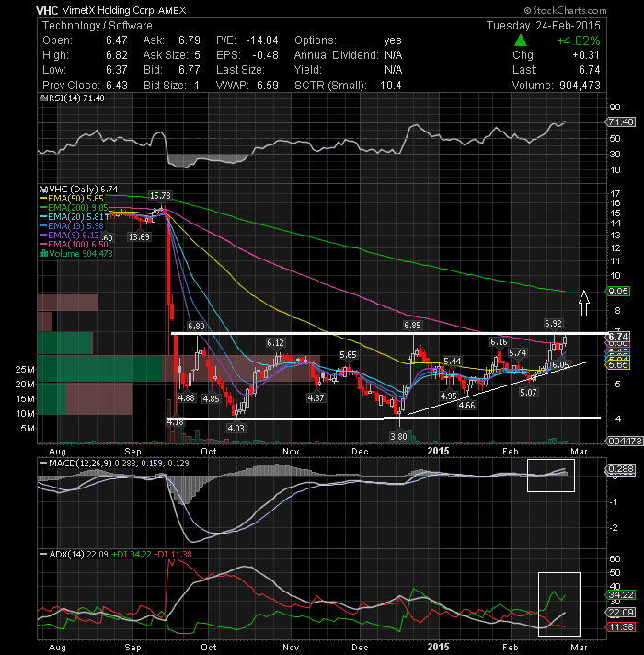
Task: Click the header Volume 904,473 figure
Action: pos(580,86)
